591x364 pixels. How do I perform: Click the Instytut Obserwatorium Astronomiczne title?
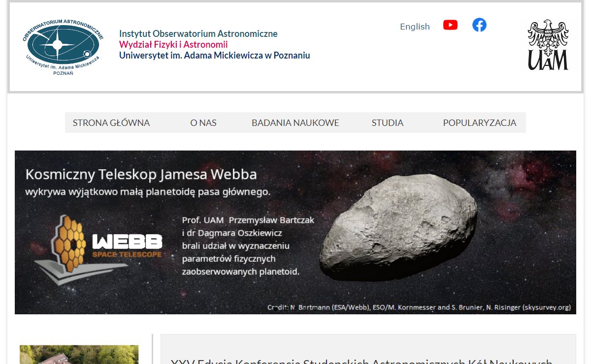click(x=198, y=34)
